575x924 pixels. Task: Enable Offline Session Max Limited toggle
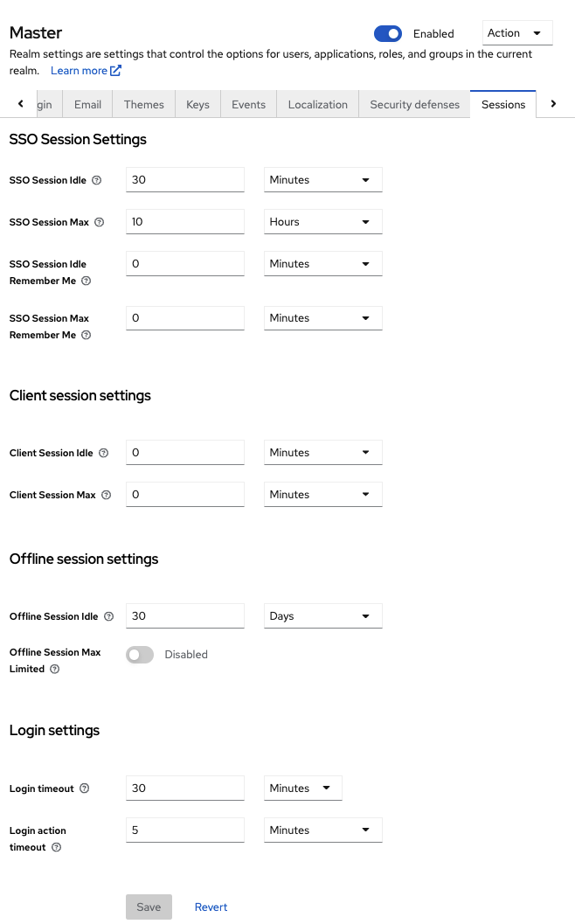click(x=140, y=655)
